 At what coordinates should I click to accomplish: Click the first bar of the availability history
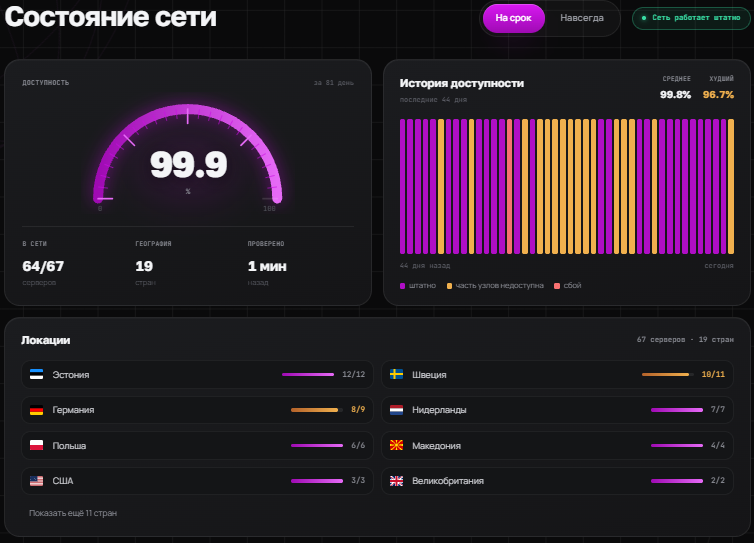coord(402,187)
